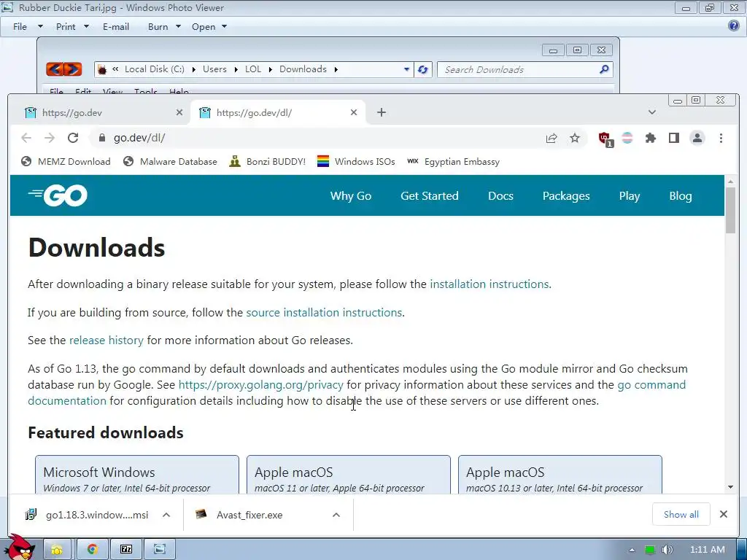Open Docs nav item
This screenshot has width=747, height=560.
pyautogui.click(x=500, y=195)
